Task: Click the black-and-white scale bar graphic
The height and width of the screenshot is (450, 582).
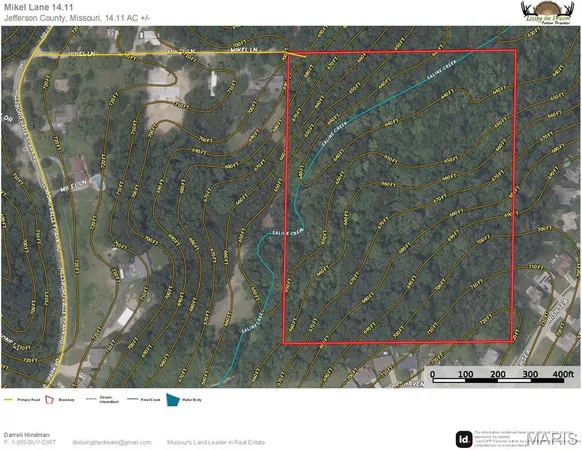Action: click(498, 381)
